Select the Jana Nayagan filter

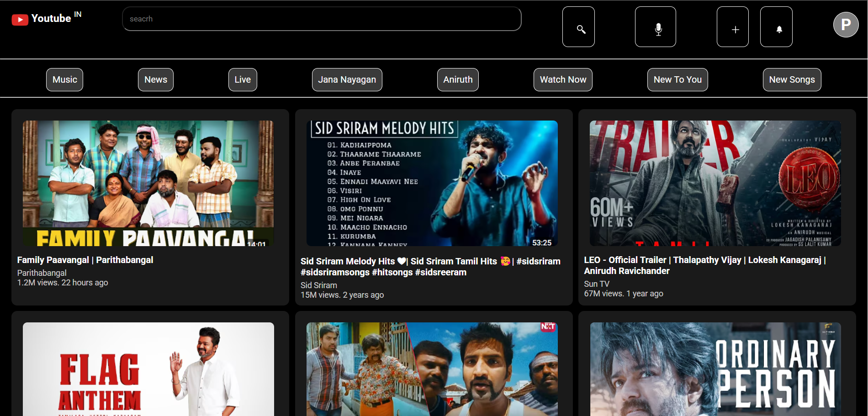coord(347,80)
